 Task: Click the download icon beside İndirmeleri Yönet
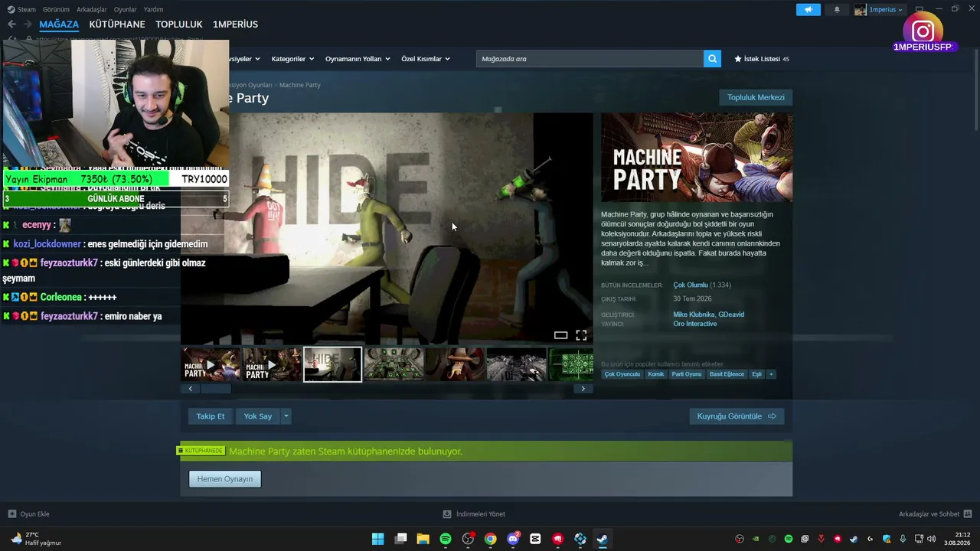[x=447, y=514]
